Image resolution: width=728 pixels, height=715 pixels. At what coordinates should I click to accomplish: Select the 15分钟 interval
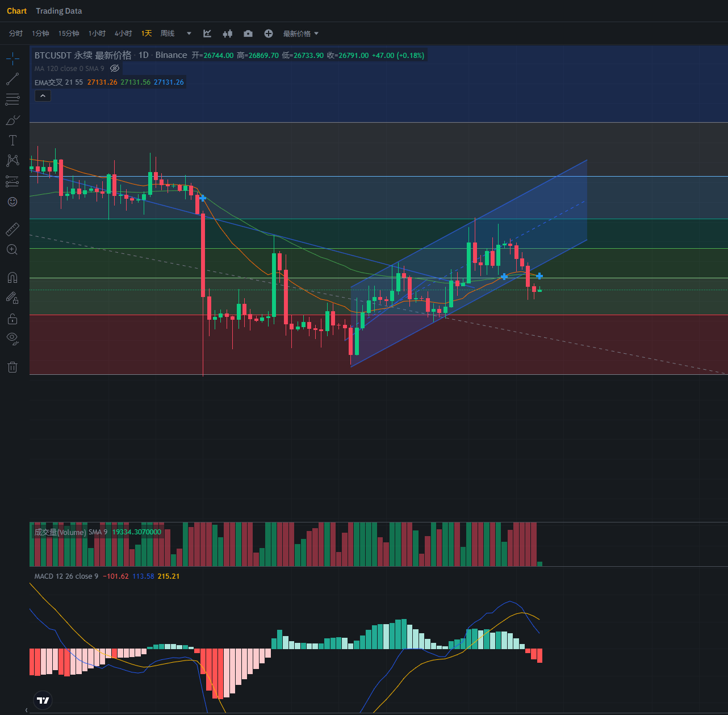[x=69, y=34]
